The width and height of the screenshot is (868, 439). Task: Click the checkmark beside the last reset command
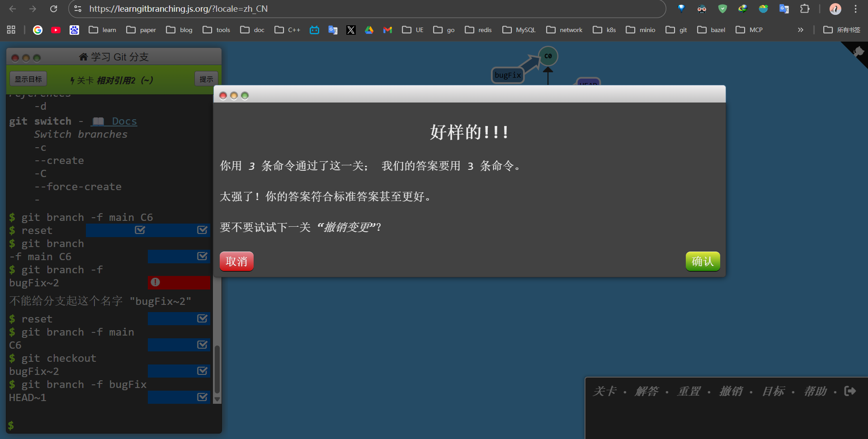[202, 318]
